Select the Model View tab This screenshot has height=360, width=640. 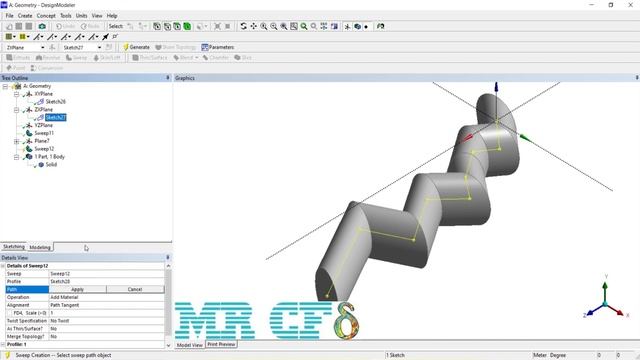[x=189, y=345]
